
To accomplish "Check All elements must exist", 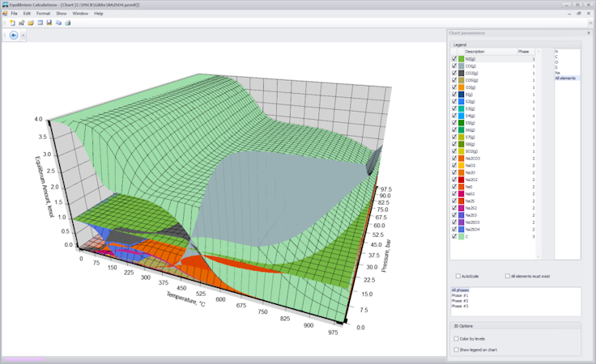I will (x=508, y=276).
